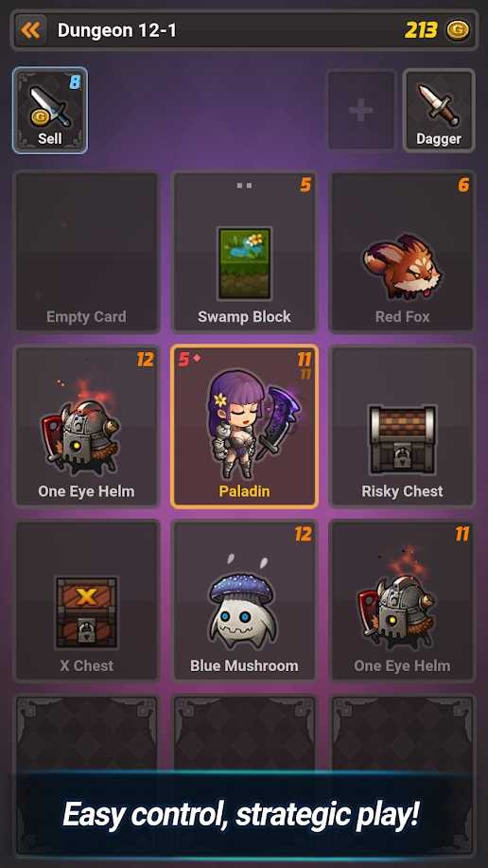Viewport: 488px width, 868px height.
Task: Attack the Red Fox card
Action: (x=402, y=252)
